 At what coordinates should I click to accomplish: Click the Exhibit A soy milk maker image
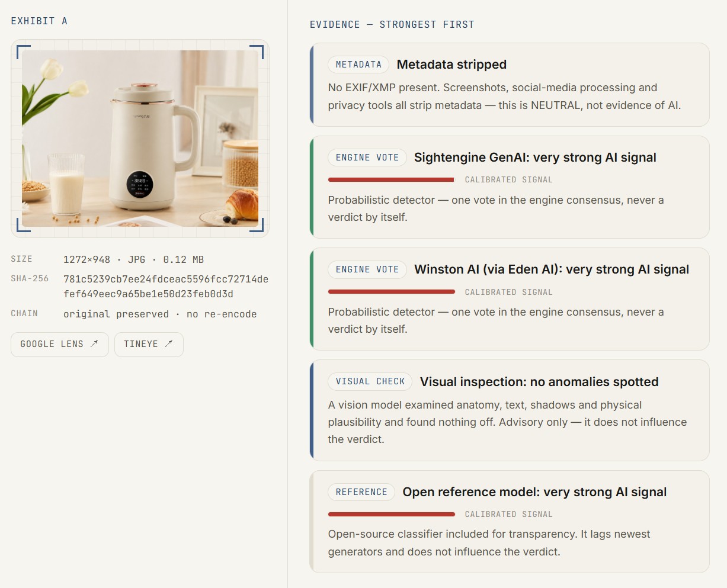[140, 139]
